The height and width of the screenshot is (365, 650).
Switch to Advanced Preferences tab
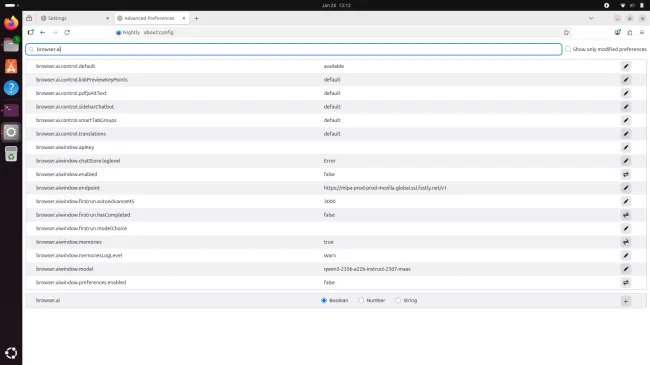pyautogui.click(x=151, y=18)
